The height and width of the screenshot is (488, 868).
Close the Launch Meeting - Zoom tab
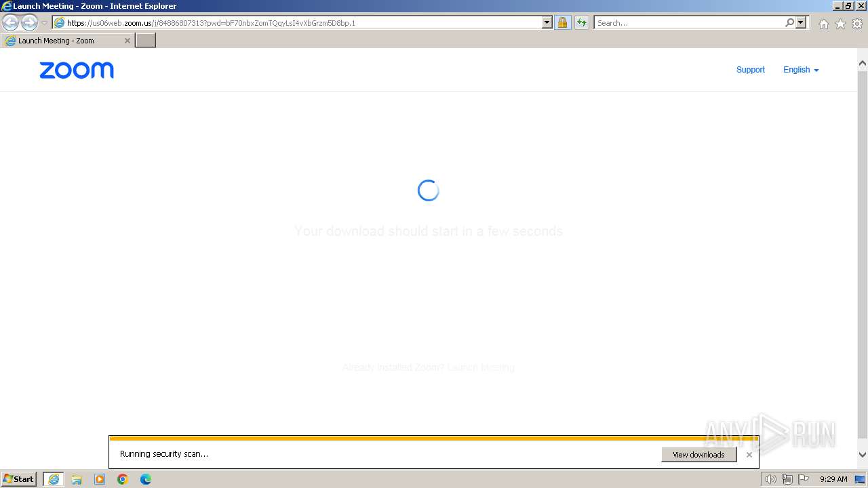(127, 41)
